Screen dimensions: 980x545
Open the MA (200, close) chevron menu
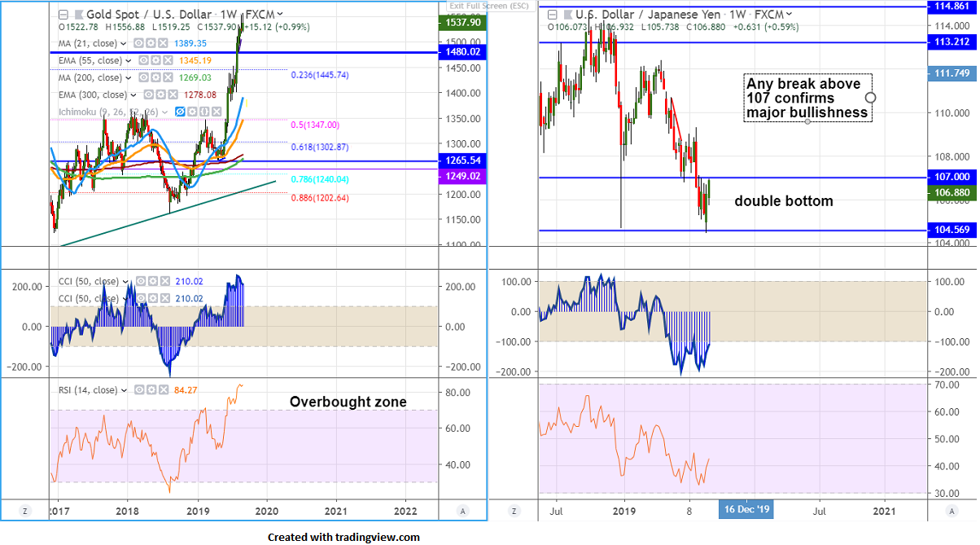click(129, 78)
